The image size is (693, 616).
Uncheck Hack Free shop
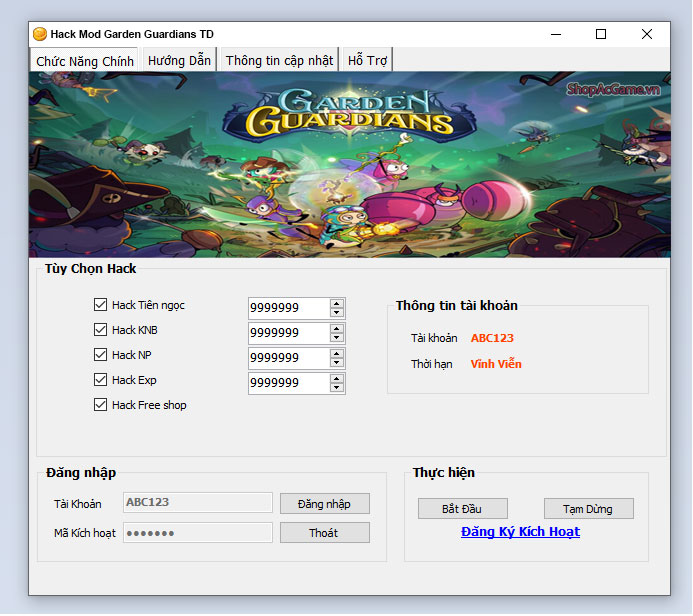[100, 405]
